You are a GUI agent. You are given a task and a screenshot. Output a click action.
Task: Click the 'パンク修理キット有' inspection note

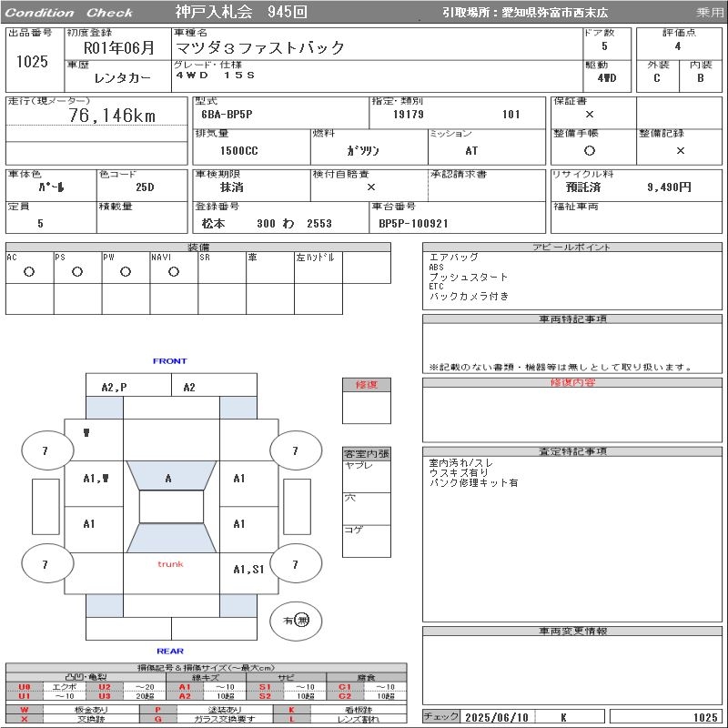point(473,483)
